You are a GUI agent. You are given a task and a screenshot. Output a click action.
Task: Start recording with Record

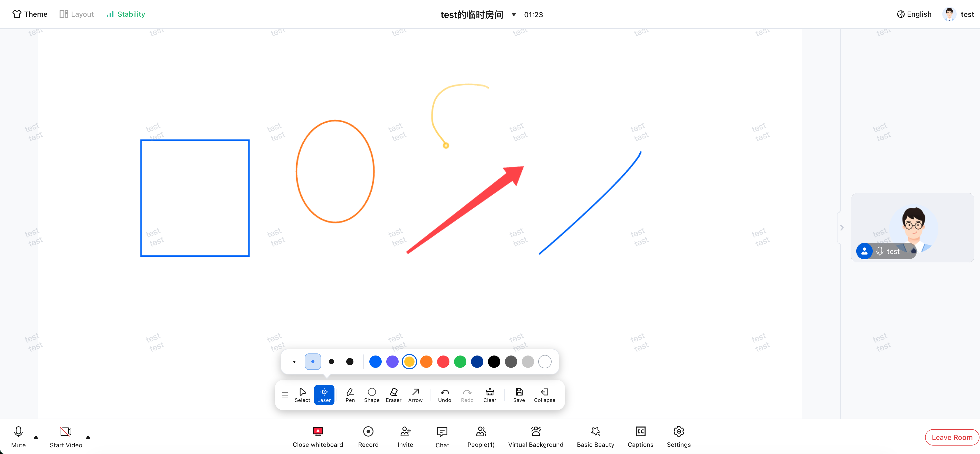pyautogui.click(x=368, y=437)
